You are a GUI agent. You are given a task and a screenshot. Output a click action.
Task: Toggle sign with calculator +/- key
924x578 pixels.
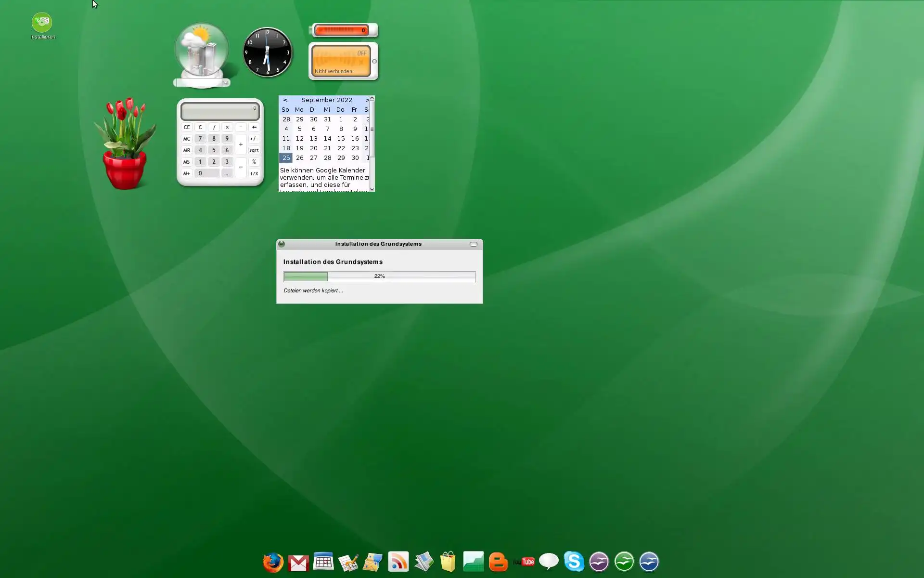coord(254,139)
